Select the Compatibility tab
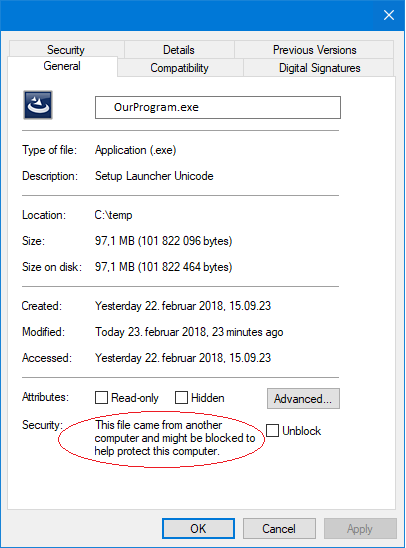 (x=180, y=68)
